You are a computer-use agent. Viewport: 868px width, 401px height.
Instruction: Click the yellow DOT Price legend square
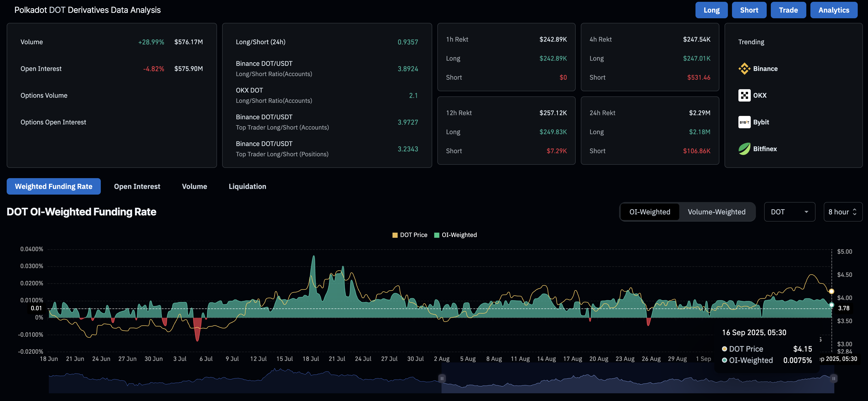[395, 235]
